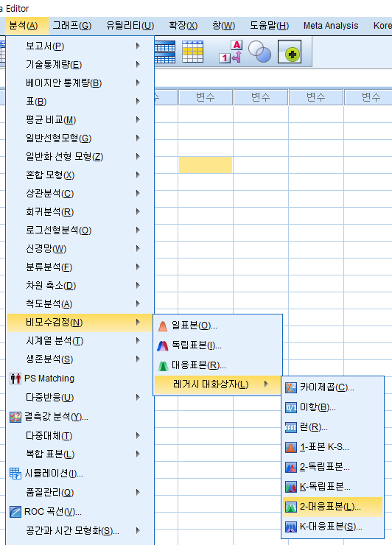This screenshot has width=392, height=545.
Task: Click the yellow grid table toolbar icon
Action: (193, 52)
